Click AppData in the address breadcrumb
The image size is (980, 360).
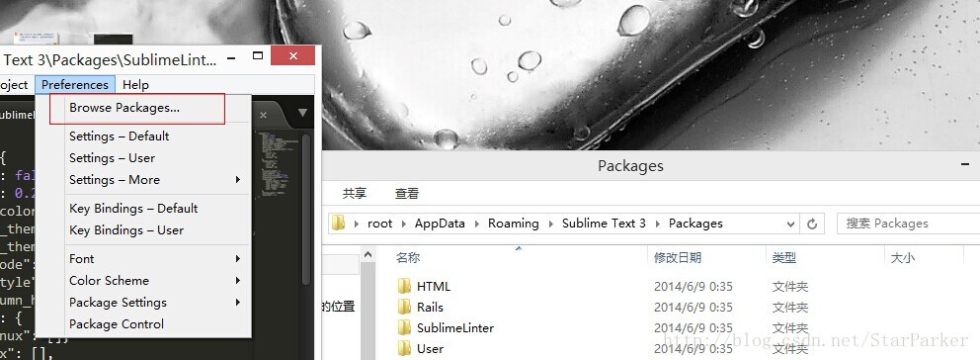point(440,224)
